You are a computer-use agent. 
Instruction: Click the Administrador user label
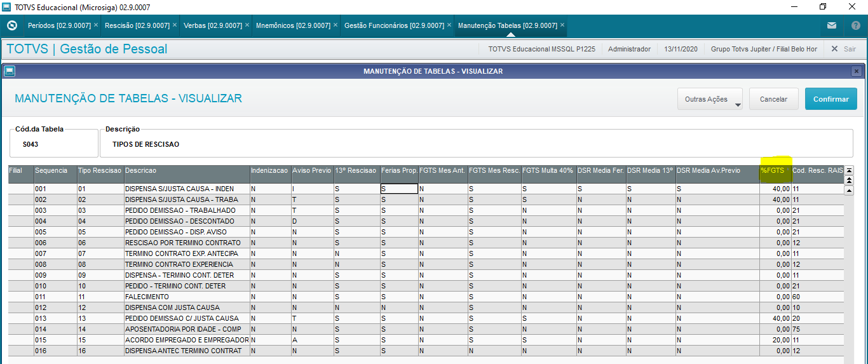tap(629, 49)
